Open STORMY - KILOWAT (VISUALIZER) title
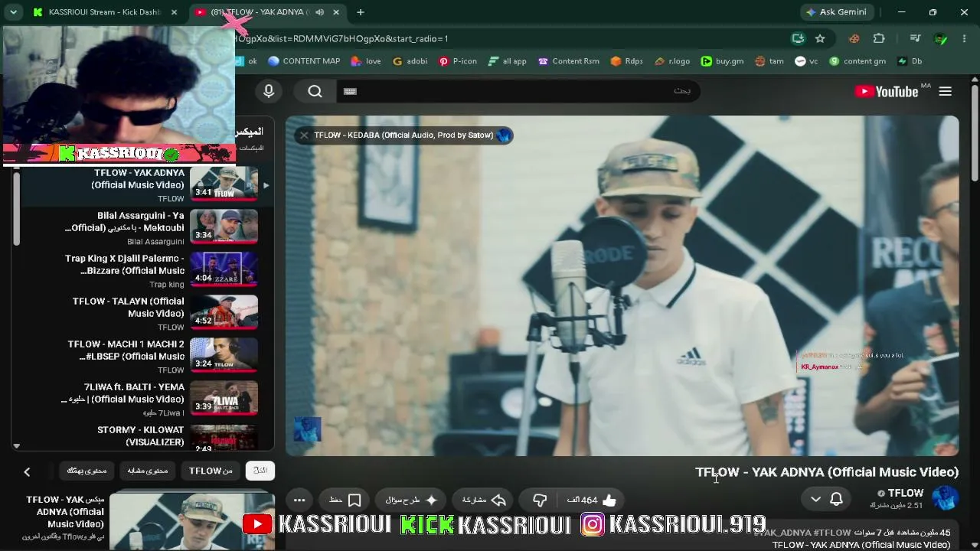The width and height of the screenshot is (980, 551). [141, 435]
